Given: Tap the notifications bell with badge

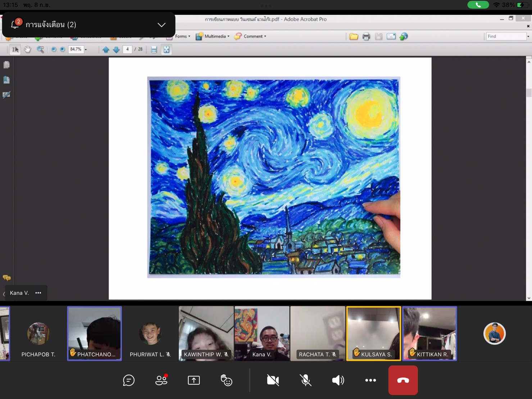Looking at the screenshot, I should click(x=15, y=24).
